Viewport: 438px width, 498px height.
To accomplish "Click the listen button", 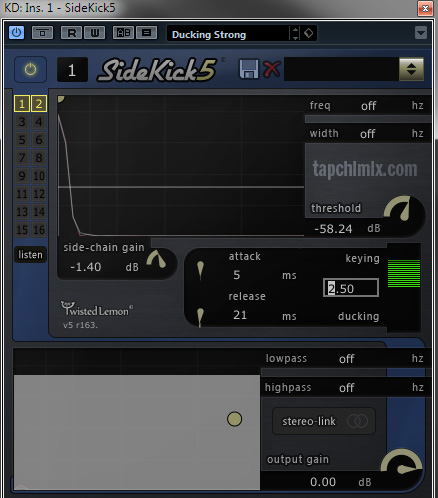I will pyautogui.click(x=30, y=255).
